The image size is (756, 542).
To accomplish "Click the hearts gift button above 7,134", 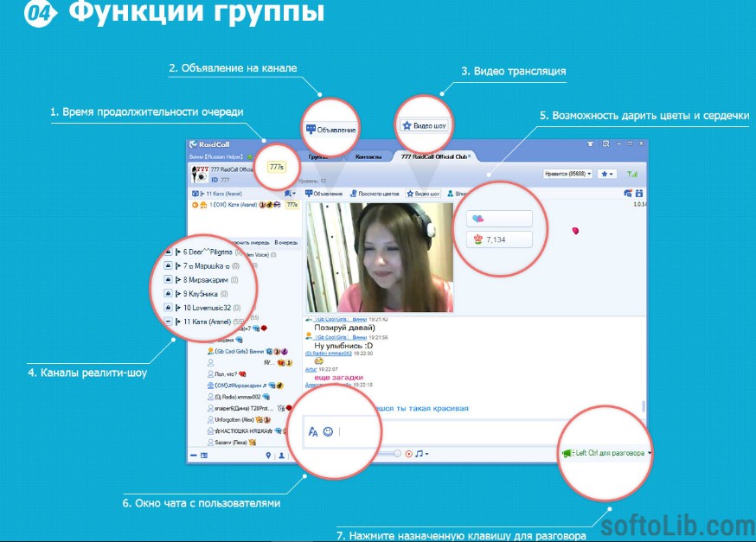I will (x=499, y=219).
